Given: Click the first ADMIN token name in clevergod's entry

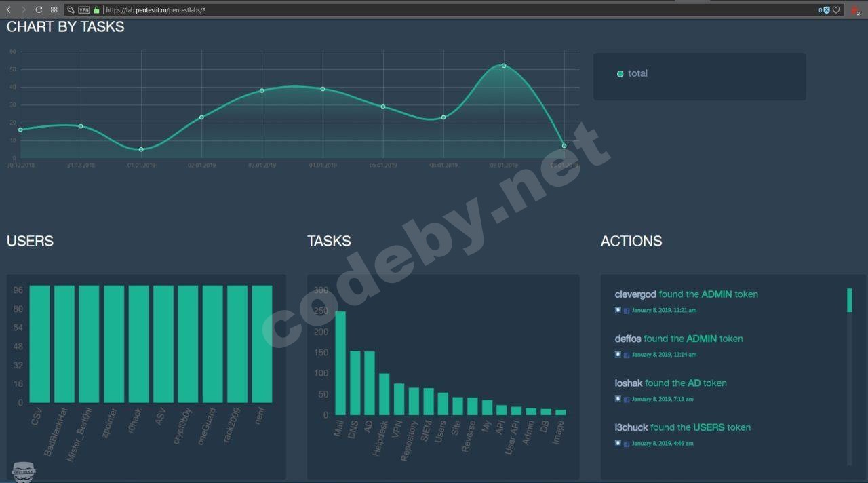Looking at the screenshot, I should pos(717,294).
